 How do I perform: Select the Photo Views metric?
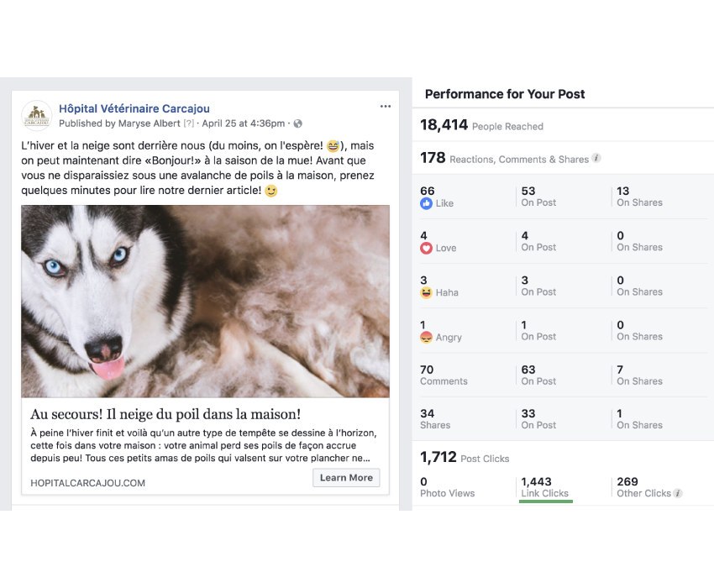[x=447, y=487]
